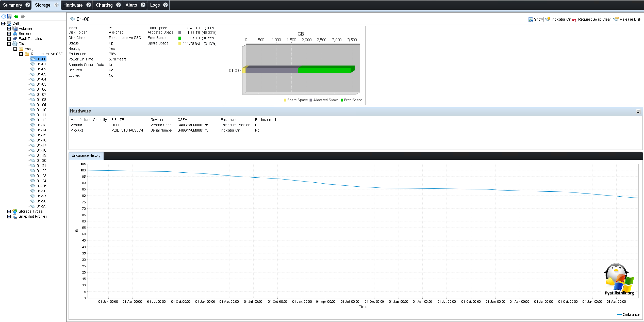The image size is (644, 322).
Task: Click Free Space green legend swatch
Action: click(342, 100)
